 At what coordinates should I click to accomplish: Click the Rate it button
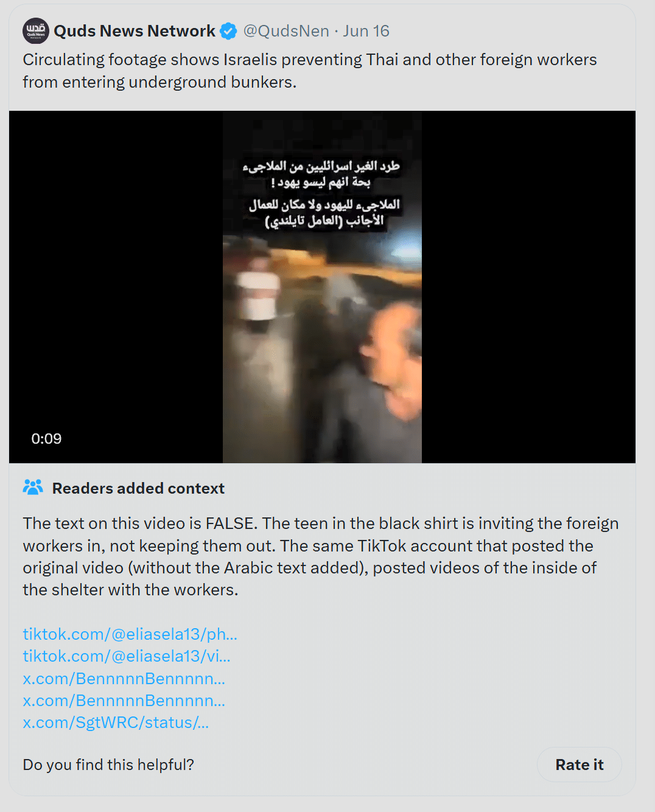pos(580,765)
